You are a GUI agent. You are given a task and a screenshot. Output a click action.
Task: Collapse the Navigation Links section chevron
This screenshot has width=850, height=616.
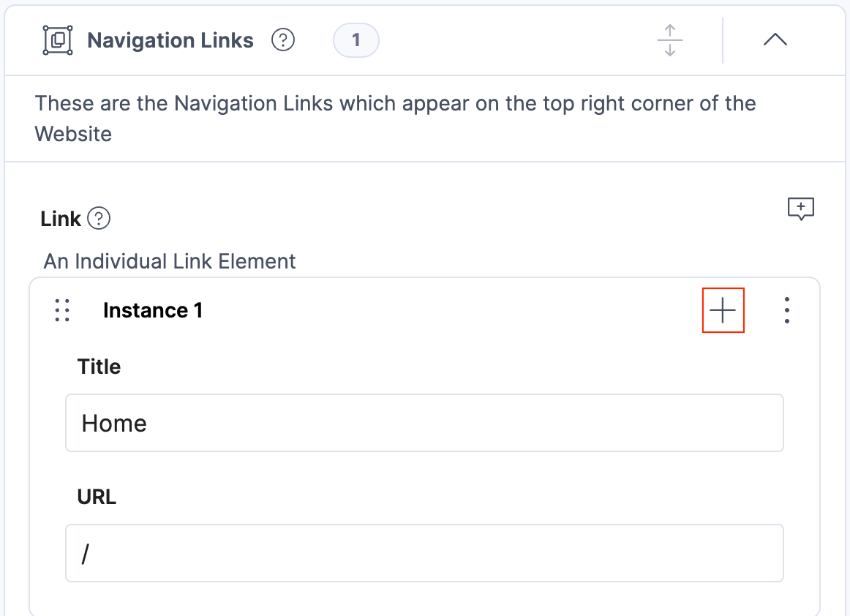click(x=775, y=40)
